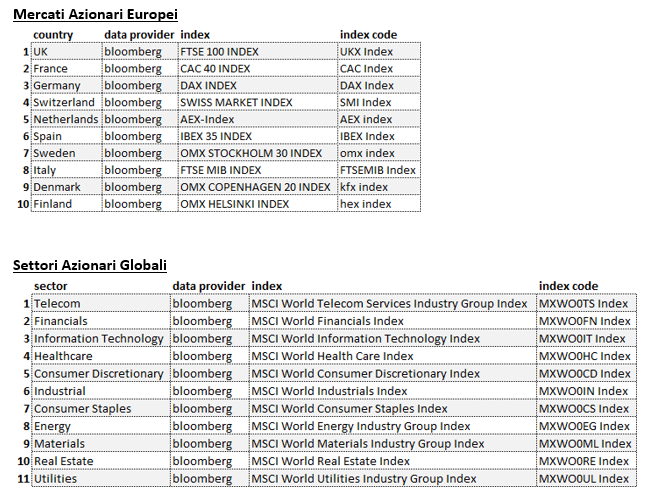
Task: Click the 'Telecom' sector cell
Action: point(101,303)
